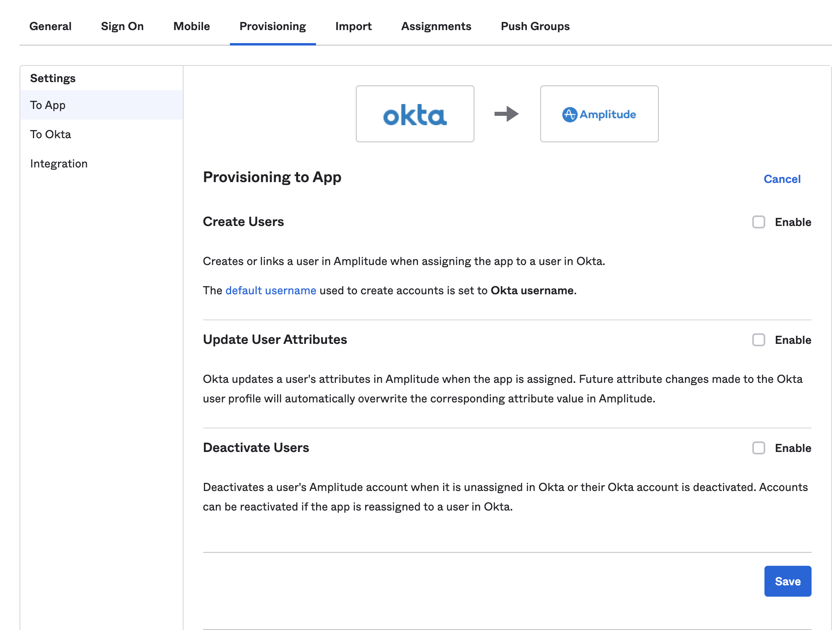
Task: Open the Integration settings section
Action: (59, 163)
